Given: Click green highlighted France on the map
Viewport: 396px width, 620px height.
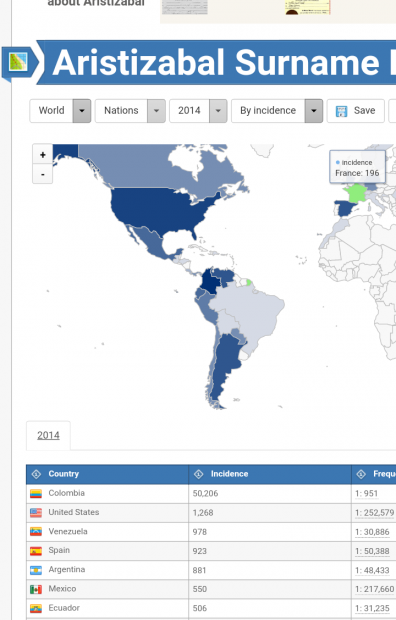Looking at the screenshot, I should [x=356, y=194].
